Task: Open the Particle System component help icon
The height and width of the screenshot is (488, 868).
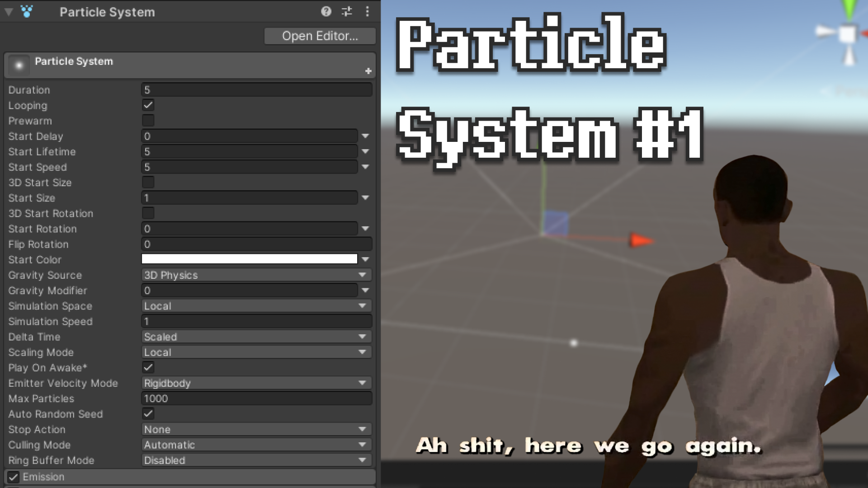Action: coord(326,12)
